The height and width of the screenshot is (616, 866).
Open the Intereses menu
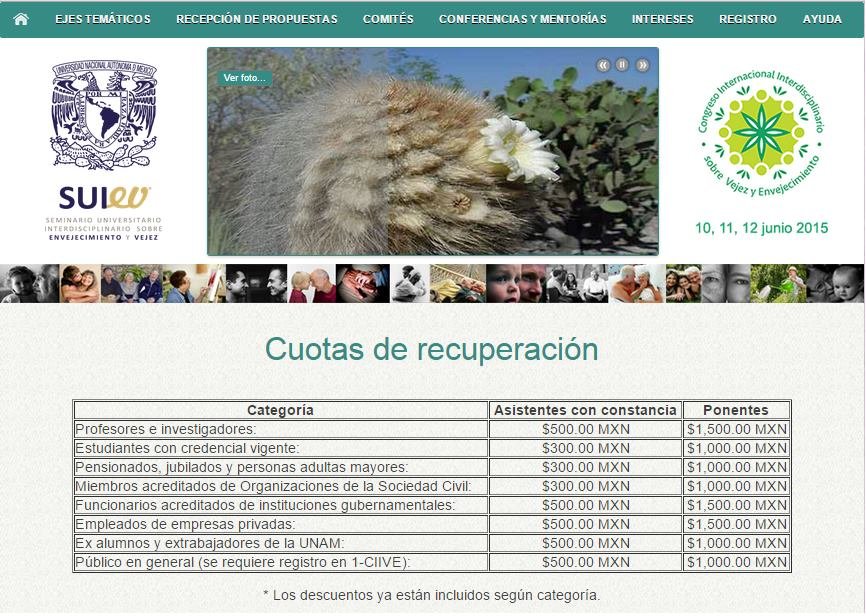[662, 19]
